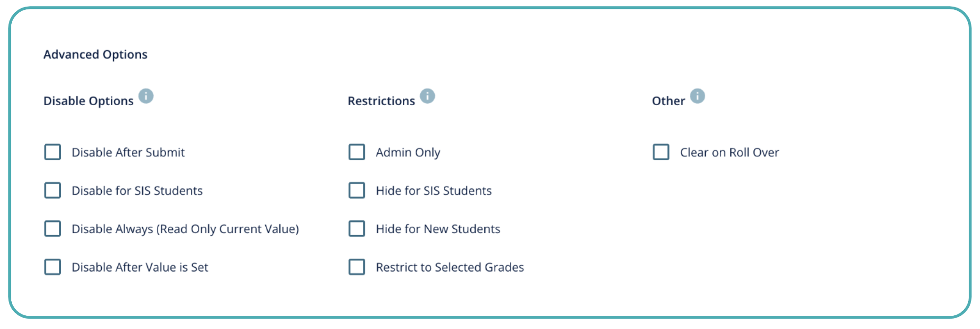Enable Disable Always (Read Only Current Value)

coord(52,229)
